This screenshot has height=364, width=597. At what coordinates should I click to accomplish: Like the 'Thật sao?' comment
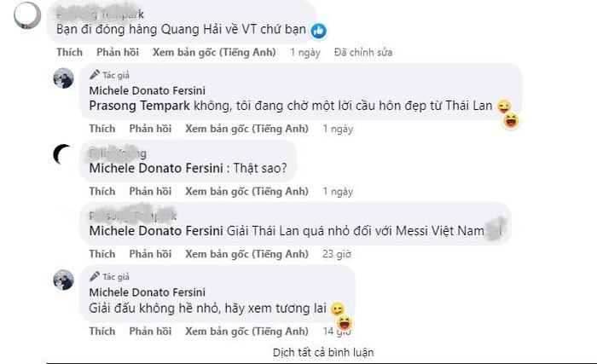102,191
